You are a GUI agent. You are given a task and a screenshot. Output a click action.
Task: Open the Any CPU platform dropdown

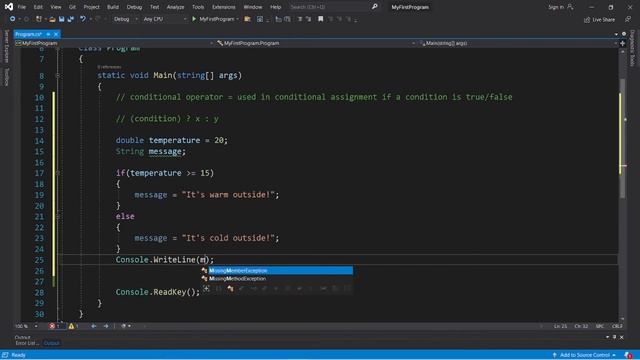165,19
